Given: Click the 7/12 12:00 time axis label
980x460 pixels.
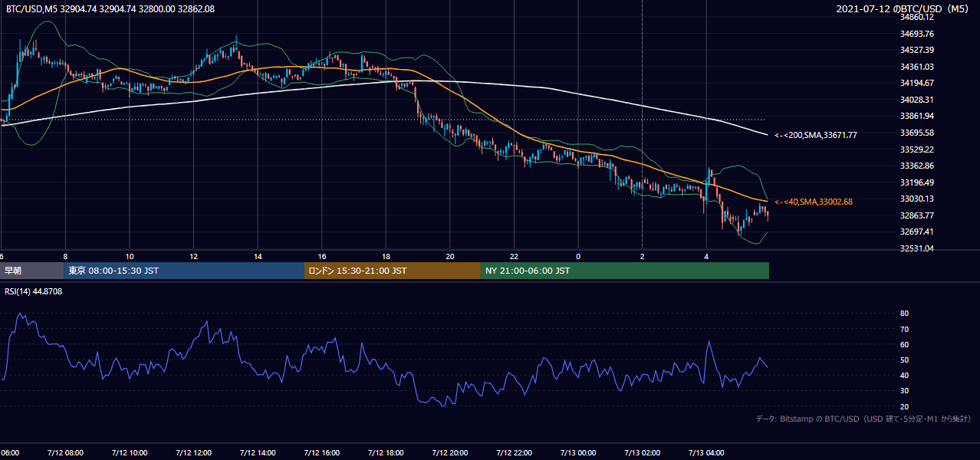Looking at the screenshot, I should (x=194, y=452).
